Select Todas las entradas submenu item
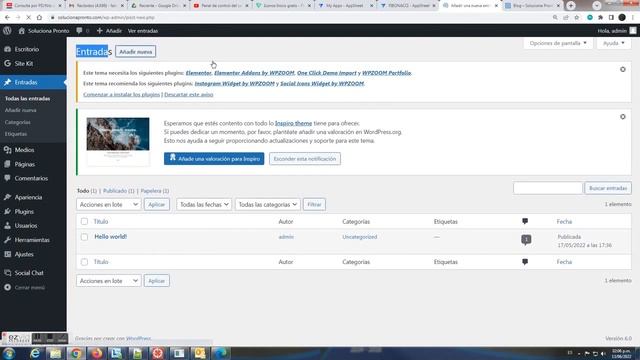Viewport: 640px width, 360px height. [27, 98]
